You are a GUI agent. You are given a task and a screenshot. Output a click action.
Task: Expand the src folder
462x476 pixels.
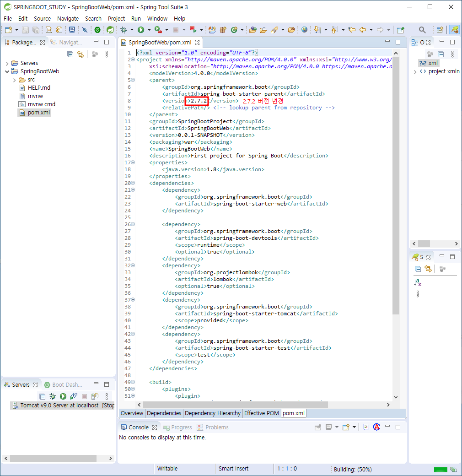[x=14, y=80]
